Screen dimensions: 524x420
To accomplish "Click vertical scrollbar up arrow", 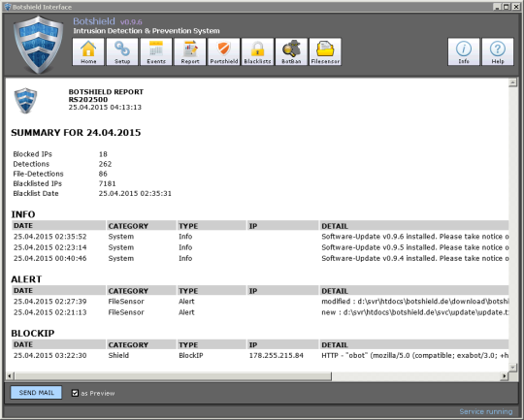I will point(512,82).
